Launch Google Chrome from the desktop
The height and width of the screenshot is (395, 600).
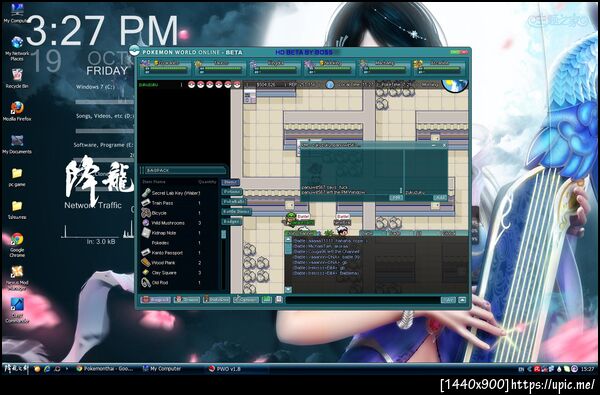pyautogui.click(x=17, y=245)
